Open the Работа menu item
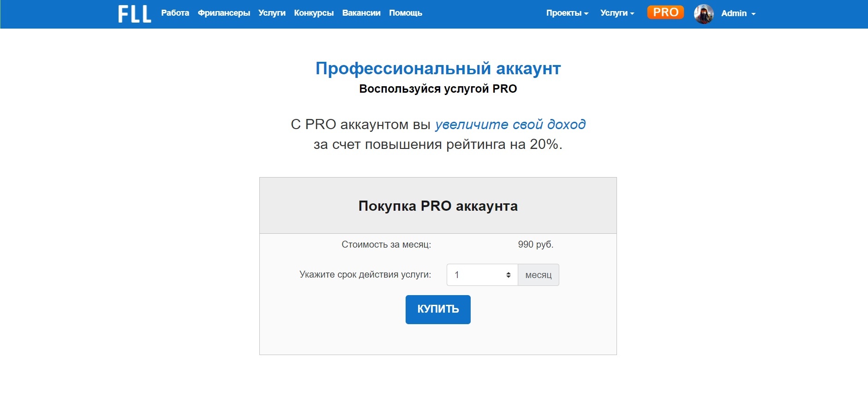This screenshot has height=409, width=868. coord(175,13)
